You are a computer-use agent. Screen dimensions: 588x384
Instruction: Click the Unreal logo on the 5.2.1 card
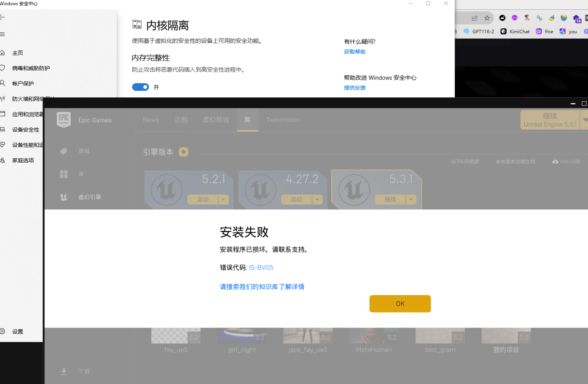click(x=167, y=190)
